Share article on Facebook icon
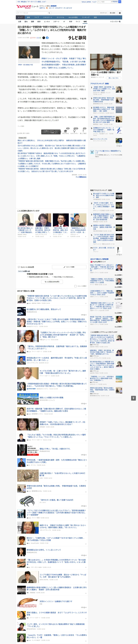Viewport: 138px width, 644px height. pos(47,38)
